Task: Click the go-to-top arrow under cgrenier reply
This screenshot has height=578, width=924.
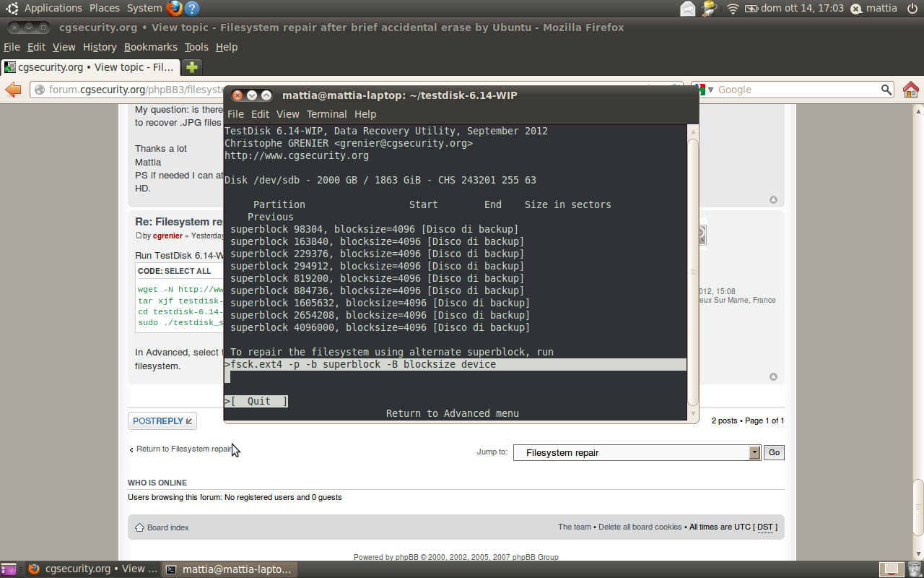Action: [773, 377]
